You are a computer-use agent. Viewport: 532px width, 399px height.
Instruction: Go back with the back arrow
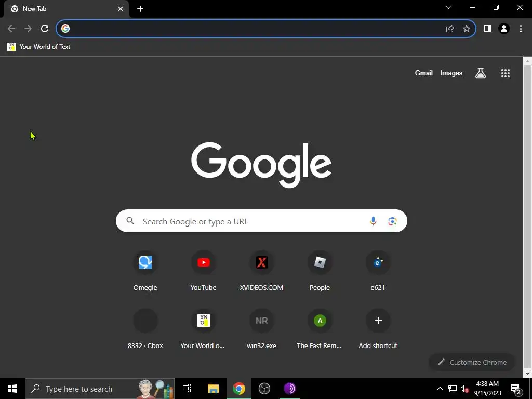11,29
